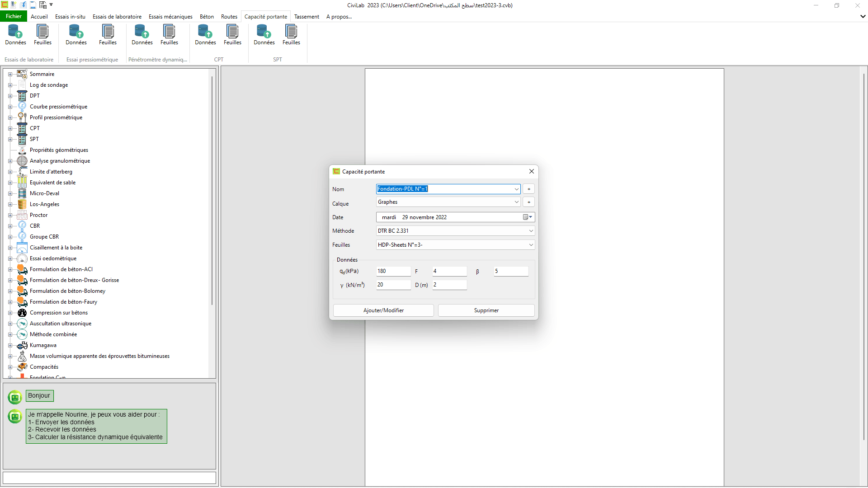
Task: Switch to the Routes tab
Action: [229, 17]
